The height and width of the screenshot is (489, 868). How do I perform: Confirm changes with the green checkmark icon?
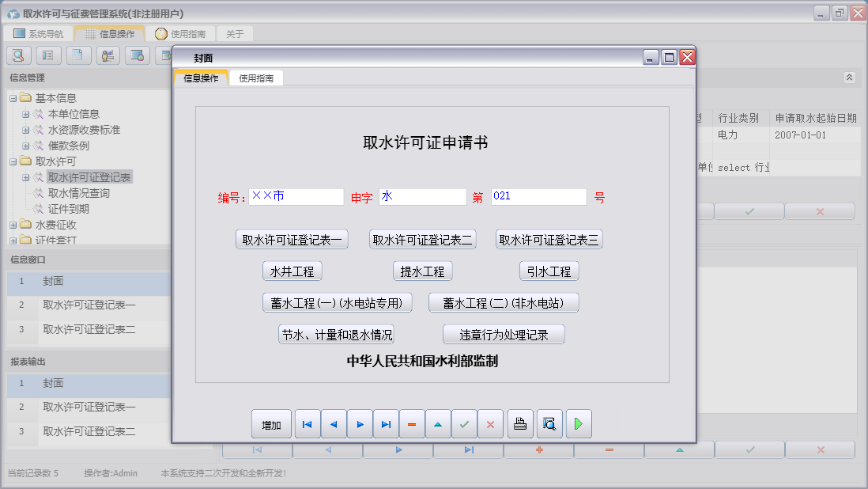(465, 423)
